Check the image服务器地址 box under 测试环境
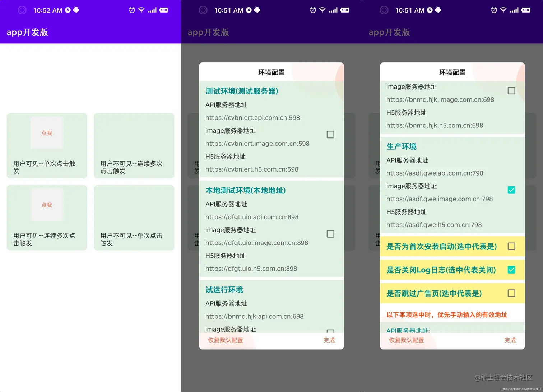This screenshot has height=392, width=543. click(x=330, y=134)
